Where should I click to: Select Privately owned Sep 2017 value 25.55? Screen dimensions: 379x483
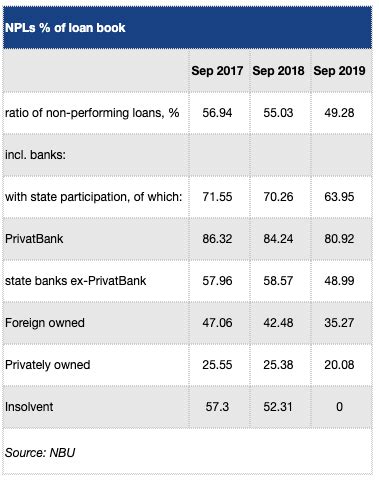217,365
